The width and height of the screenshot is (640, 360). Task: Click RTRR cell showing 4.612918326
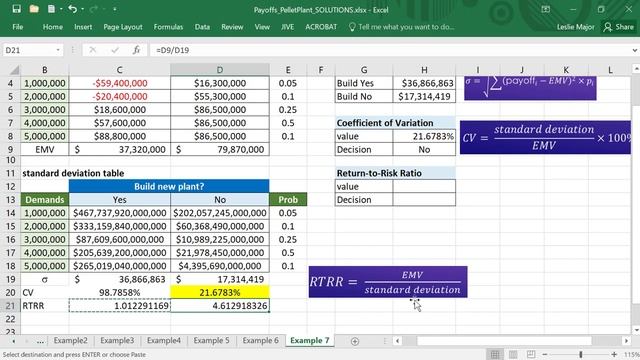pyautogui.click(x=220, y=306)
